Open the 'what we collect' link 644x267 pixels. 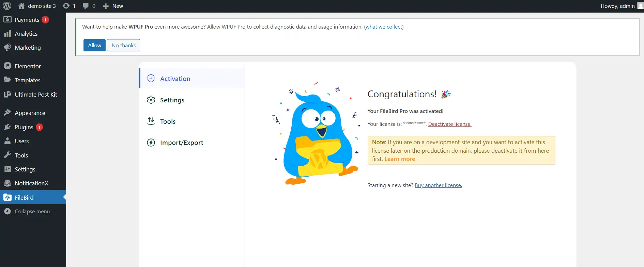tap(384, 27)
